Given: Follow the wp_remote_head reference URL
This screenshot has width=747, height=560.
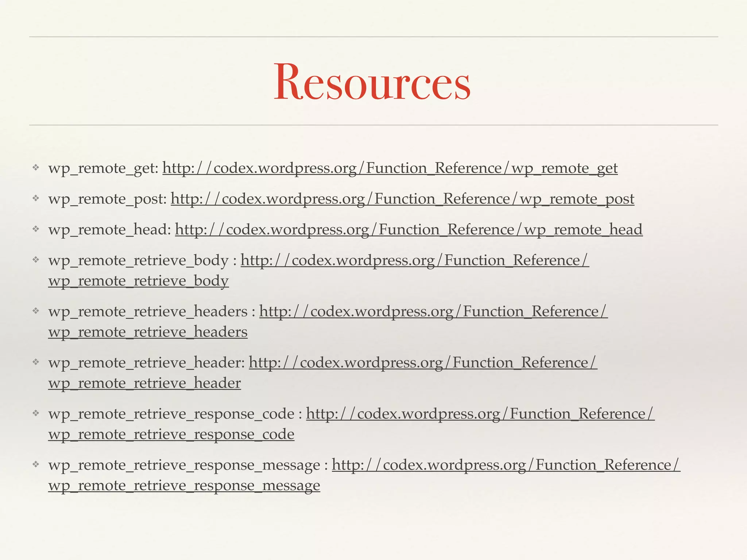Looking at the screenshot, I should [409, 230].
